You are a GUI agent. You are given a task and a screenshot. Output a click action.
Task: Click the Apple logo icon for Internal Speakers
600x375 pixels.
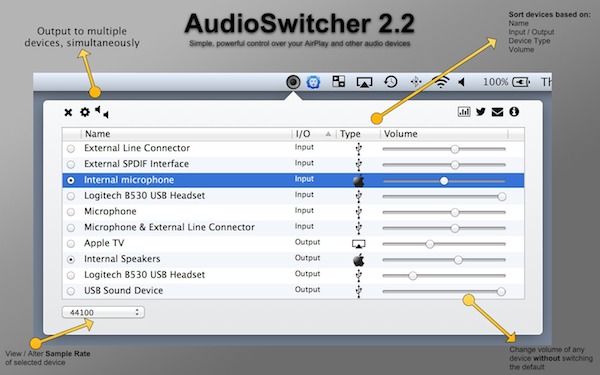pos(359,260)
